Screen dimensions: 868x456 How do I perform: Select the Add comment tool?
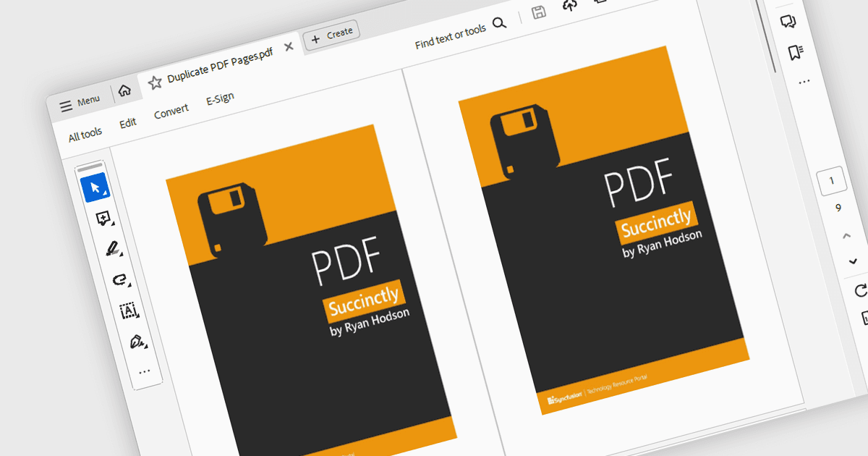click(103, 218)
